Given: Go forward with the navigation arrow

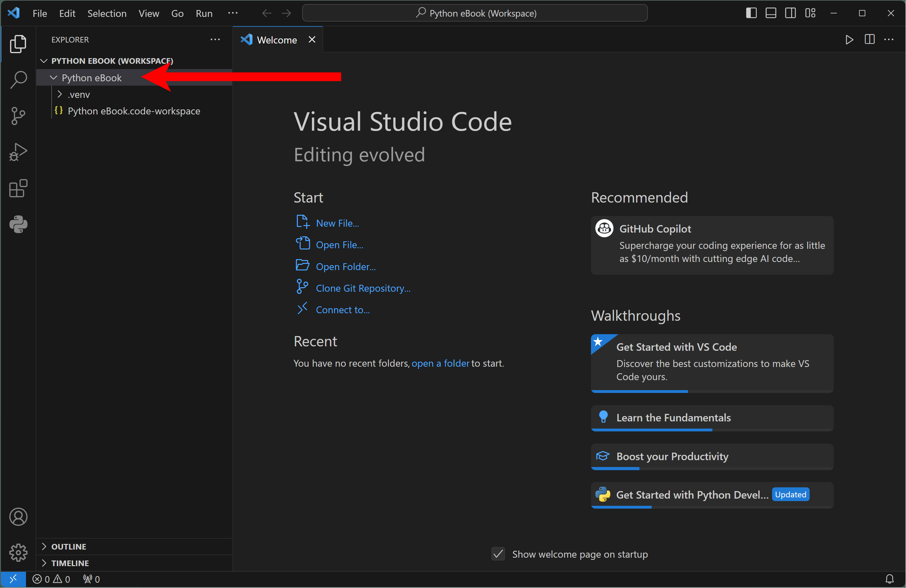Looking at the screenshot, I should [x=287, y=13].
